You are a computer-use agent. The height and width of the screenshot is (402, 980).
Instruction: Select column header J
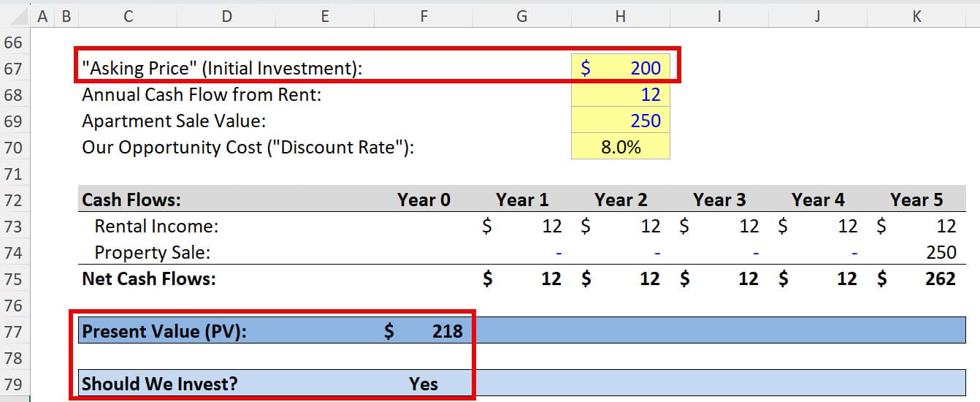coord(818,15)
